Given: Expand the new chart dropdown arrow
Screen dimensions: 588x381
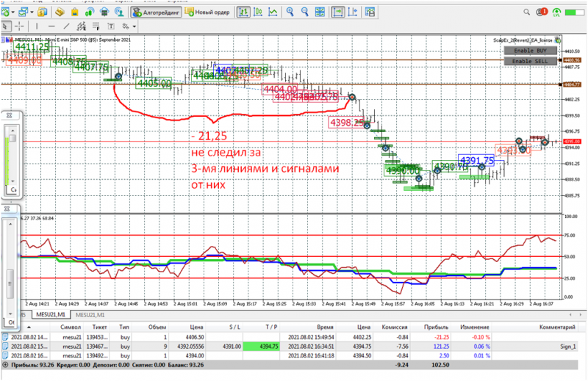Looking at the screenshot, I should pos(12,12).
